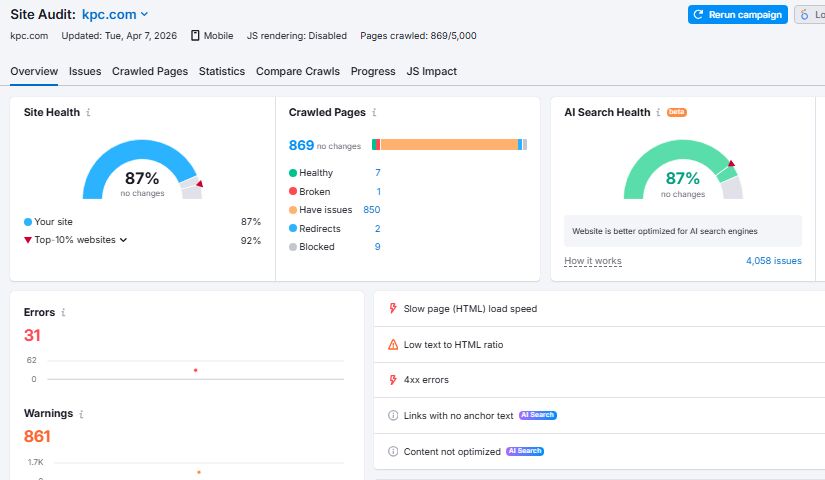Click the JS rendering: Disabled text
The image size is (825, 480).
coord(297,36)
